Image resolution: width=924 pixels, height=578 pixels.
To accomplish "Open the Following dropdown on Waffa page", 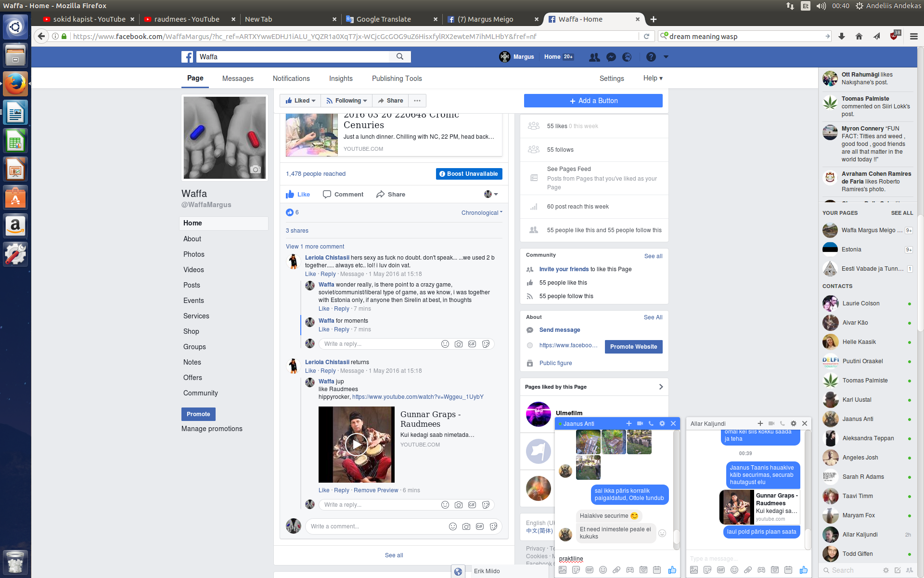I will click(x=346, y=101).
